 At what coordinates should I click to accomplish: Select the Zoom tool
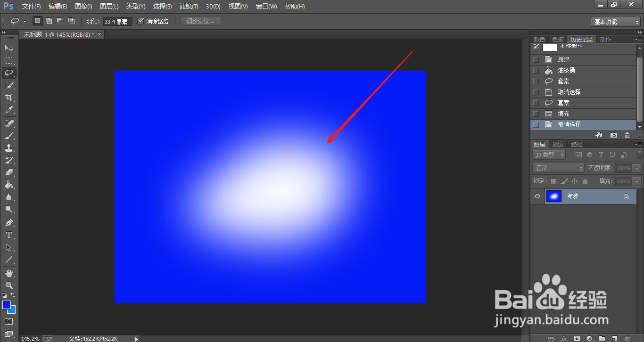pyautogui.click(x=9, y=285)
